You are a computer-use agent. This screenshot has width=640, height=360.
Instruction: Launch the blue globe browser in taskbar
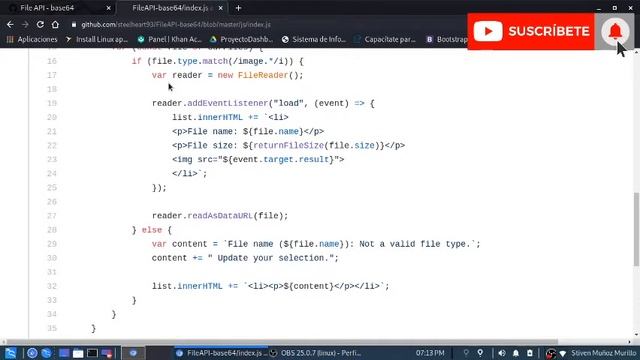coord(47,353)
